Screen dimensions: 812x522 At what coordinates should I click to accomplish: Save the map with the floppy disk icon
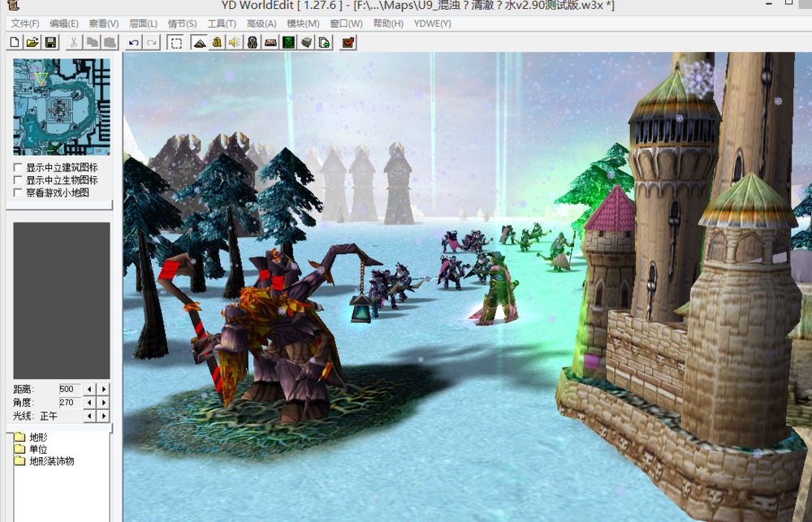(50, 42)
